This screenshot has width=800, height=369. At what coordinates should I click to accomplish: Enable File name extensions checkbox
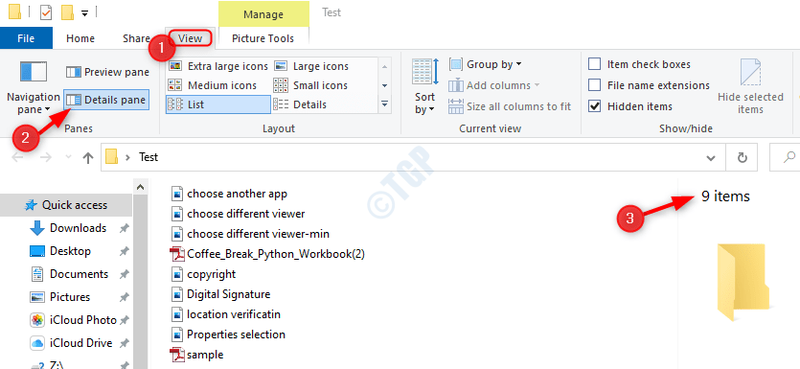[649, 85]
